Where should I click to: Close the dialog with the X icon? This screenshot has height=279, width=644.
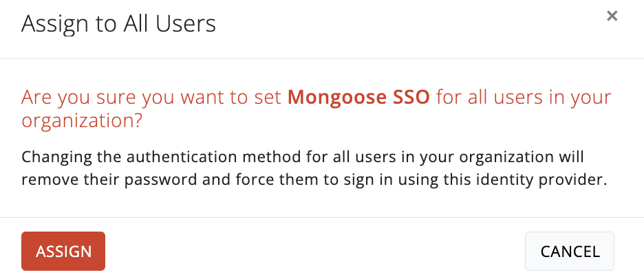tap(612, 16)
